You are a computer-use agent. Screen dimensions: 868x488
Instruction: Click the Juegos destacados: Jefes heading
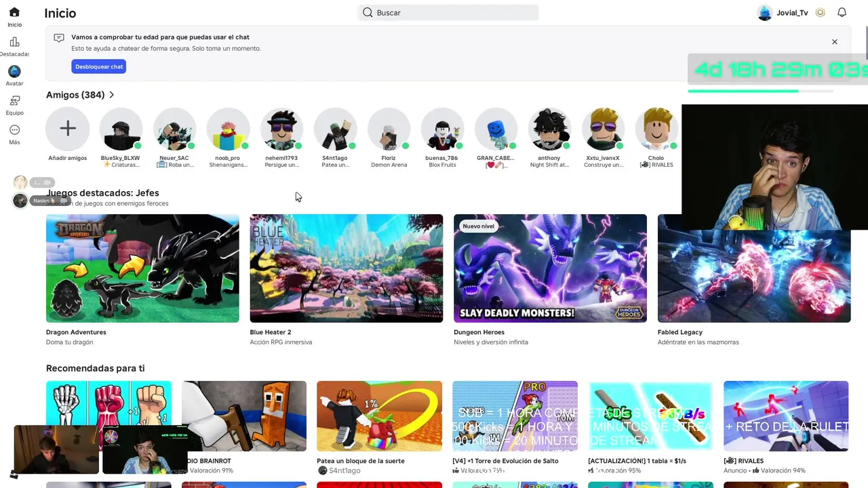point(102,193)
